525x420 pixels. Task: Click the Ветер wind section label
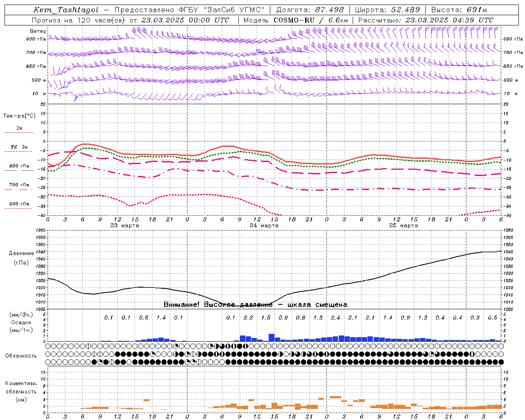tap(38, 31)
